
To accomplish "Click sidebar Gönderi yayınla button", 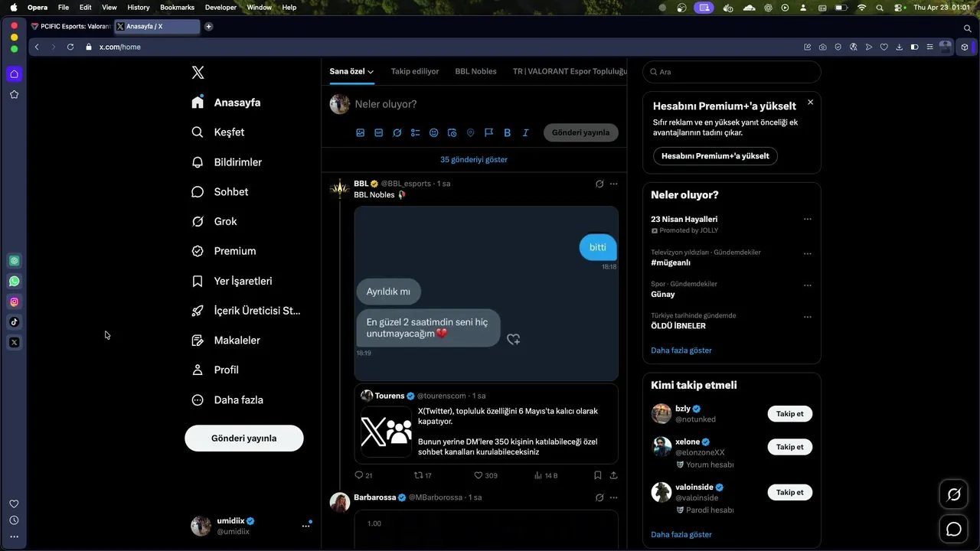I will 244,439.
